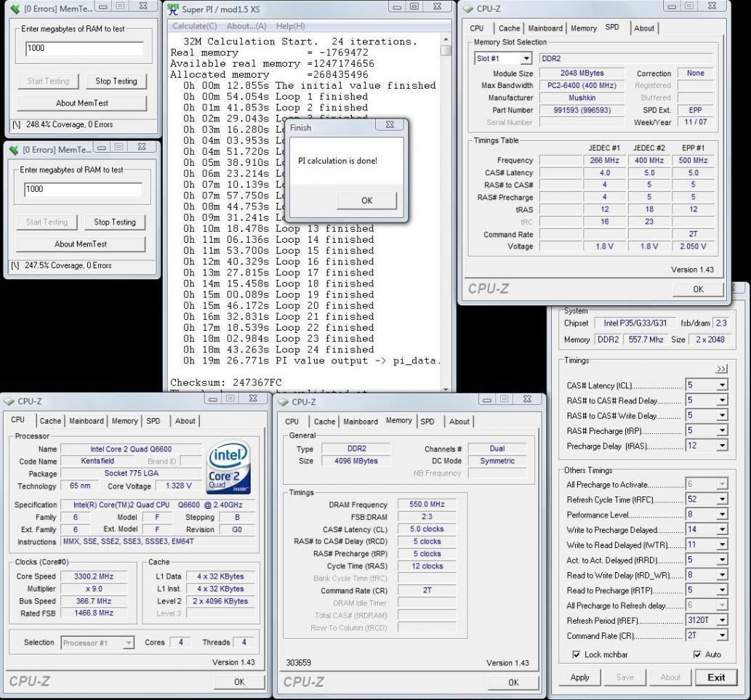Viewport: 751px width, 700px height.
Task: Open the Write to Precharge Delayed dropdown
Action: tap(722, 530)
